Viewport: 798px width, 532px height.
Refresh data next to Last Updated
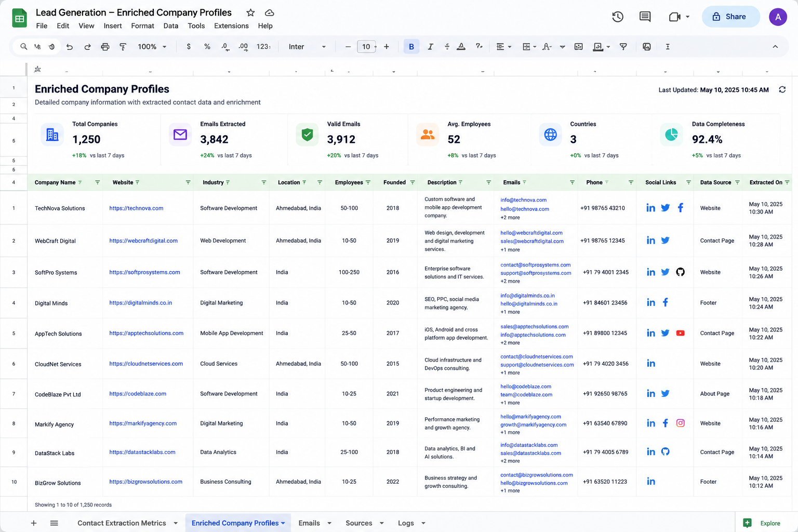coord(782,90)
